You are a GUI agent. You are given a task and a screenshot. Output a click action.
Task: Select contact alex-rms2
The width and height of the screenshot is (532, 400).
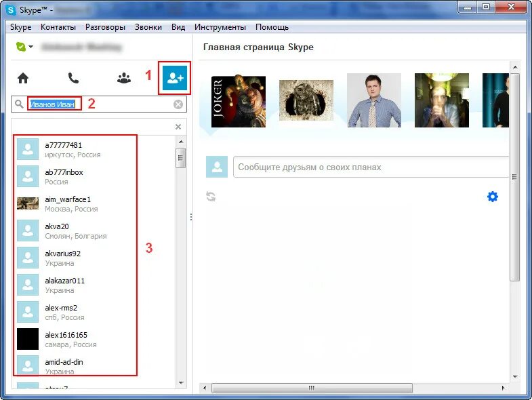95,313
